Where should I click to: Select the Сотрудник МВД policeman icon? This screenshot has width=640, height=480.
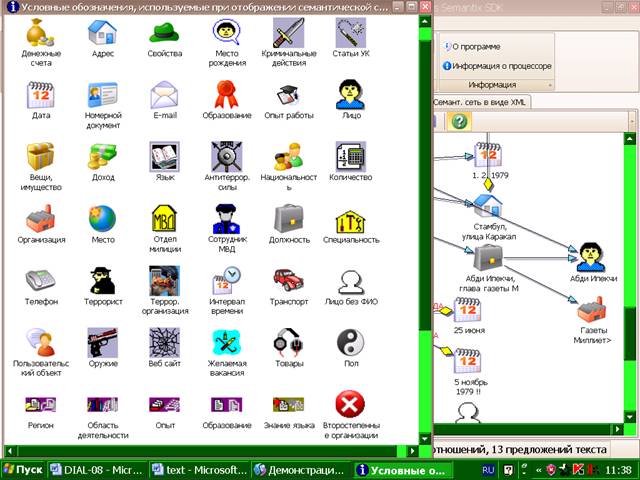pos(227,218)
